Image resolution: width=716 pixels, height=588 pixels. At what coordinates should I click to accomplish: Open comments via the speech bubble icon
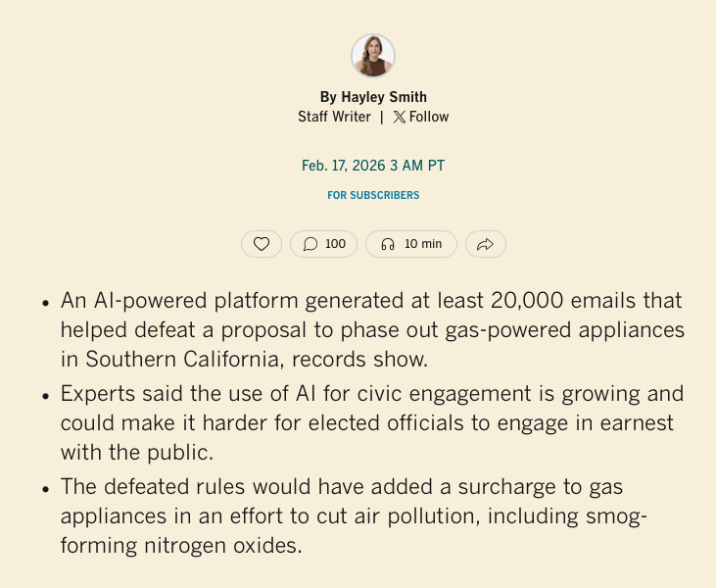[x=310, y=244]
